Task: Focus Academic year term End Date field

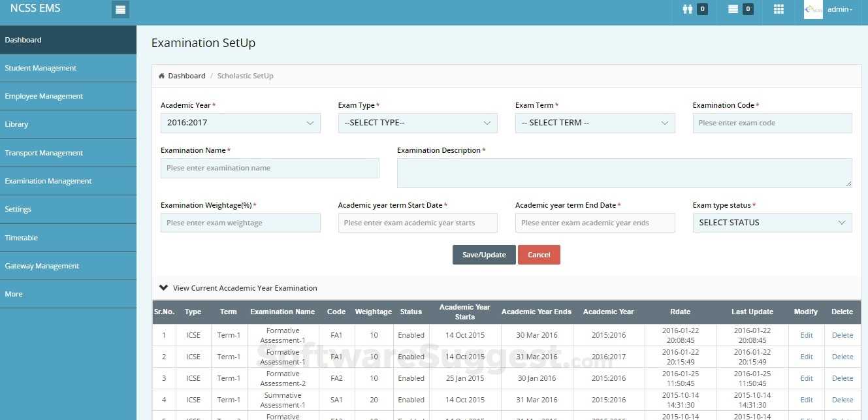Action: (595, 223)
